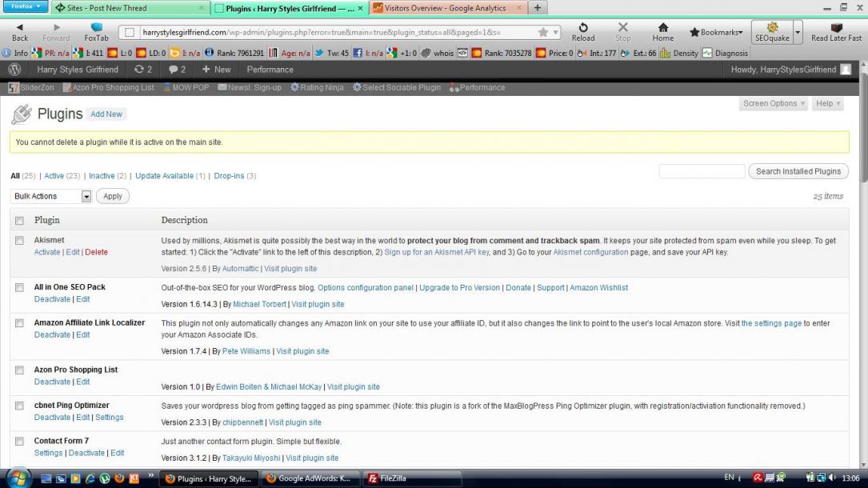This screenshot has height=488, width=868.
Task: Open the FoxTab toolbar button
Action: coord(96,32)
